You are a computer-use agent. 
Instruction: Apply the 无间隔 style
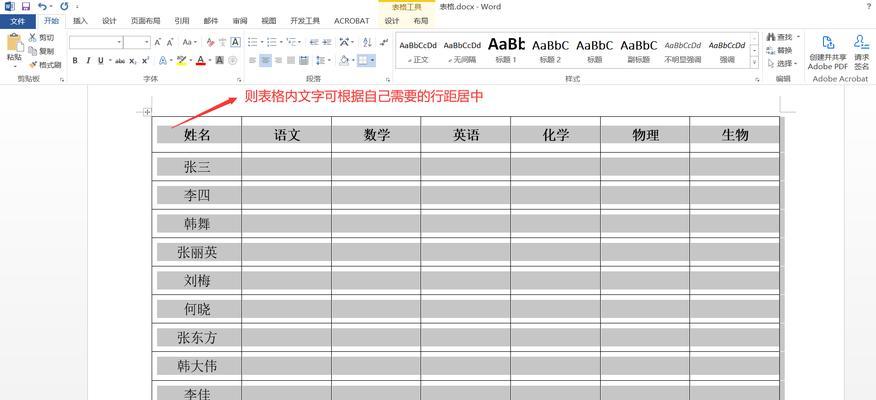point(463,50)
